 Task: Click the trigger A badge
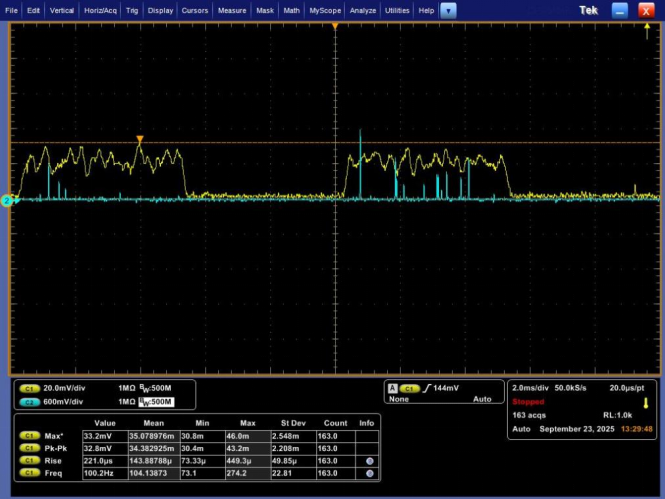coord(393,388)
